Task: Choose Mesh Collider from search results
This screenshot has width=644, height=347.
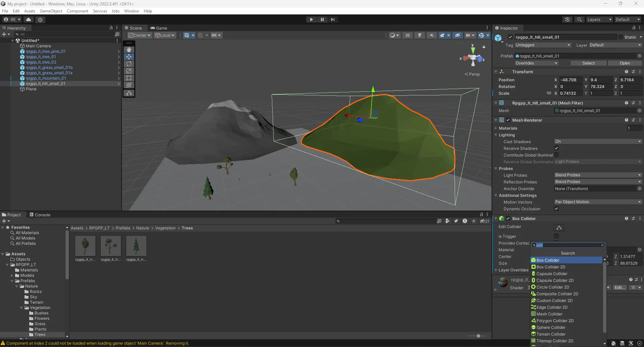Action: point(566,314)
